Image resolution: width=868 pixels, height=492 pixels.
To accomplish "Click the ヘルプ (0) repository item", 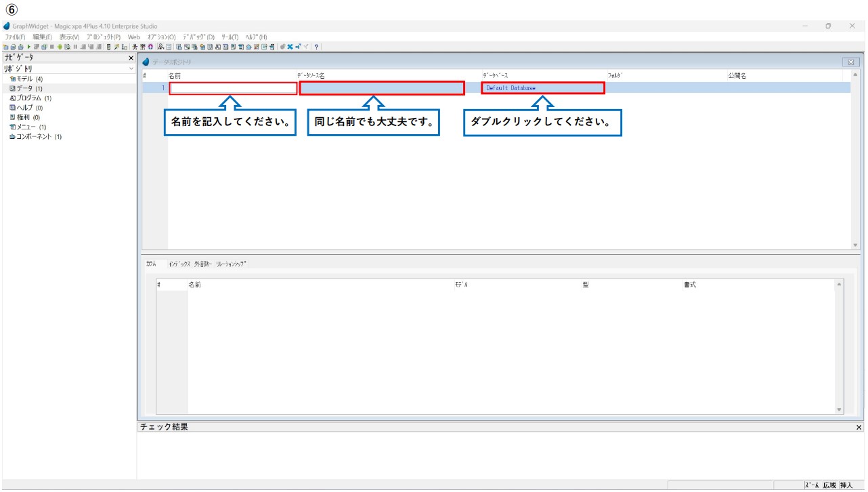I will [26, 108].
